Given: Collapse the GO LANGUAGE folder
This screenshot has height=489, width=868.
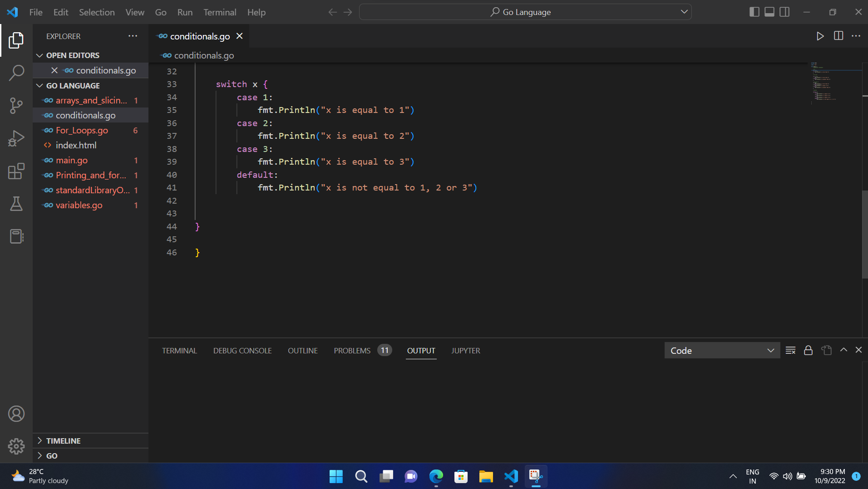Looking at the screenshot, I should 91,85.
